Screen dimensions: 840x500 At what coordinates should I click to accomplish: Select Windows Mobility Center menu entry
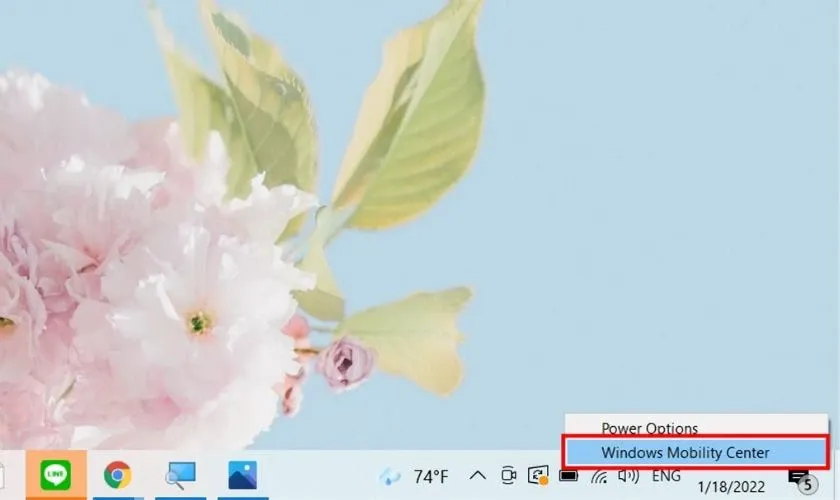pos(695,452)
